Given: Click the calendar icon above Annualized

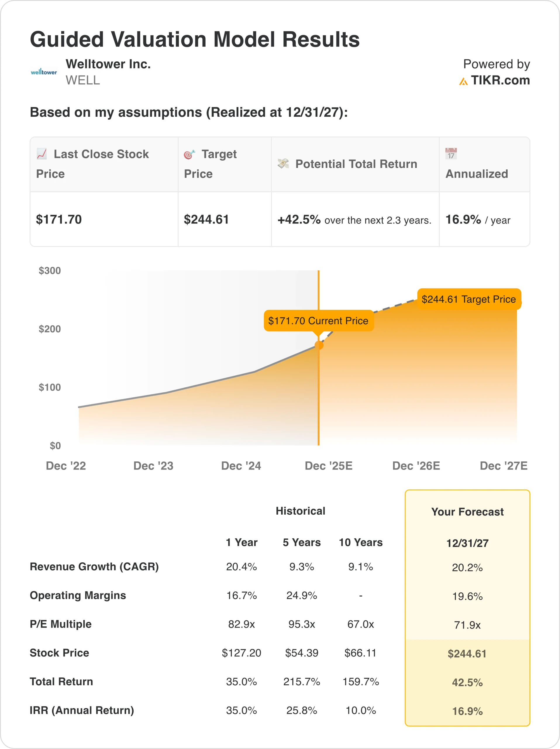Looking at the screenshot, I should [x=451, y=153].
